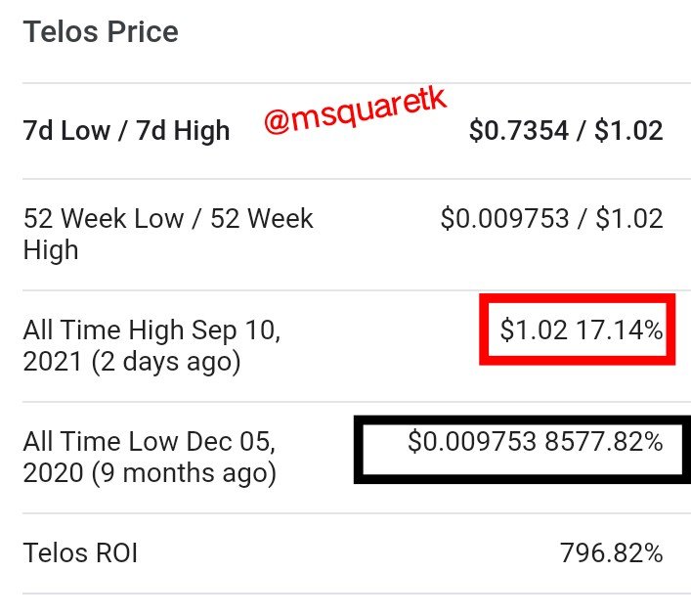Select the 7d Low / 7d High label

(x=126, y=131)
